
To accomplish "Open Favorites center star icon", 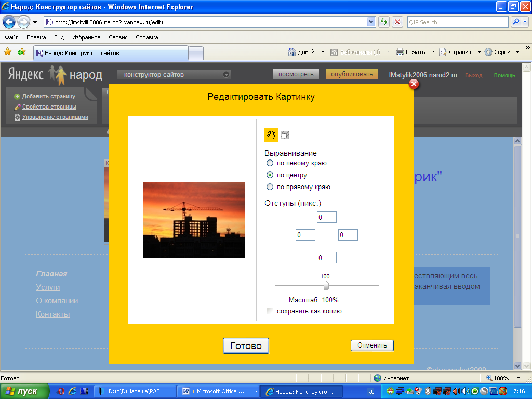I will point(7,51).
